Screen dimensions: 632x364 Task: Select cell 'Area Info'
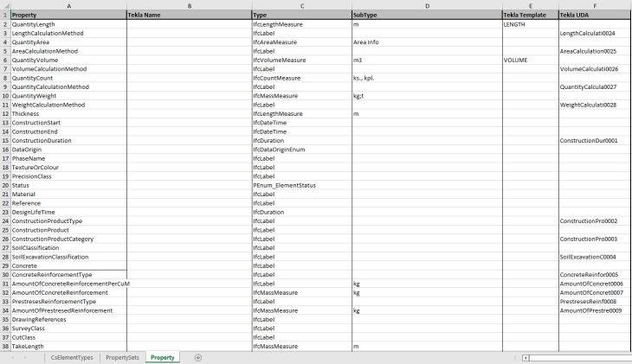(427, 42)
